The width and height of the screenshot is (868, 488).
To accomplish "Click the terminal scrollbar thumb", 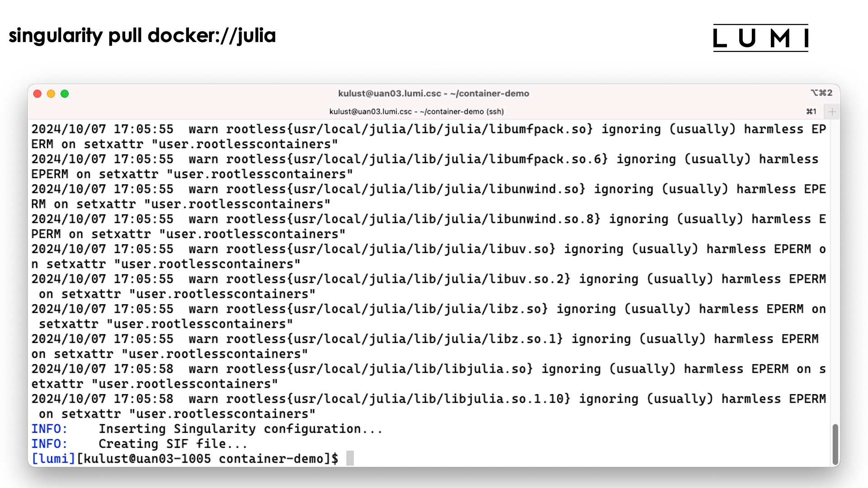I will [x=835, y=444].
